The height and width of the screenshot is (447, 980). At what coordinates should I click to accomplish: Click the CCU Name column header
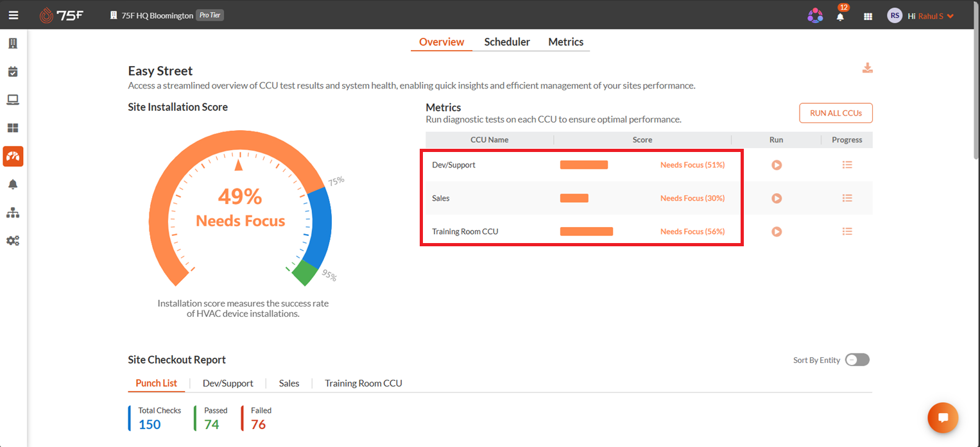tap(489, 140)
